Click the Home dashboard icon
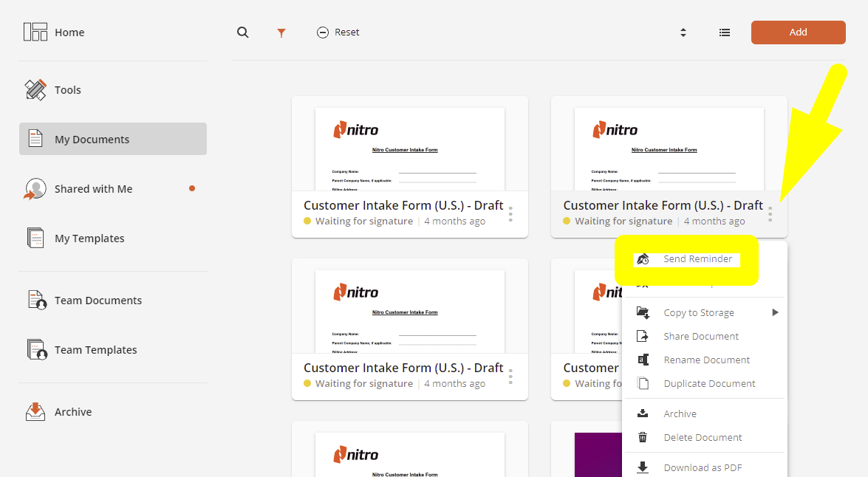 point(35,32)
